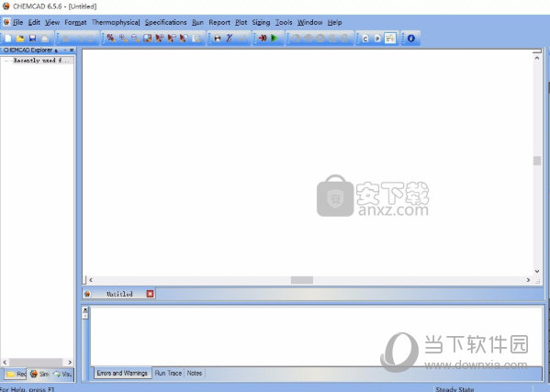Close the CHEMCAD Explorer panel

(72, 50)
